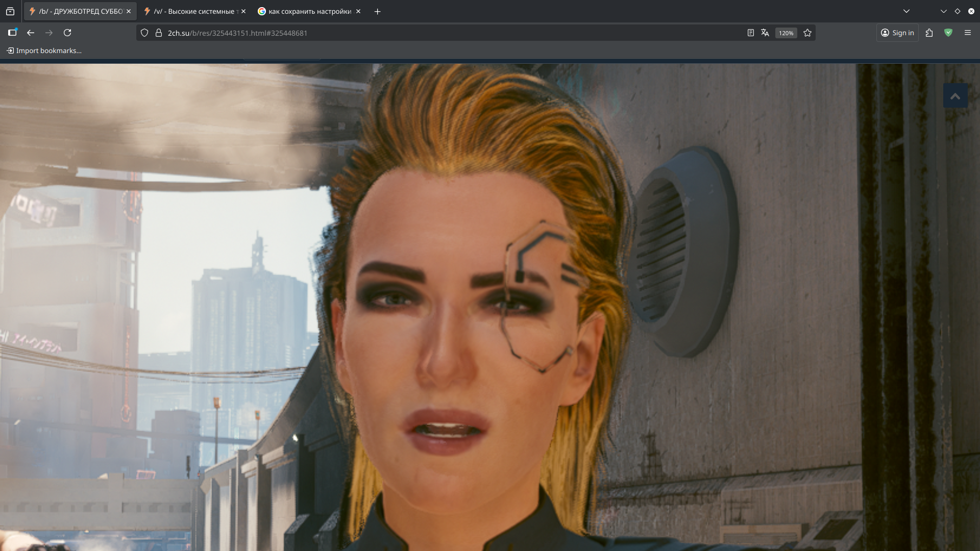Go back to the previous page
This screenshot has width=980, height=551.
[31, 33]
